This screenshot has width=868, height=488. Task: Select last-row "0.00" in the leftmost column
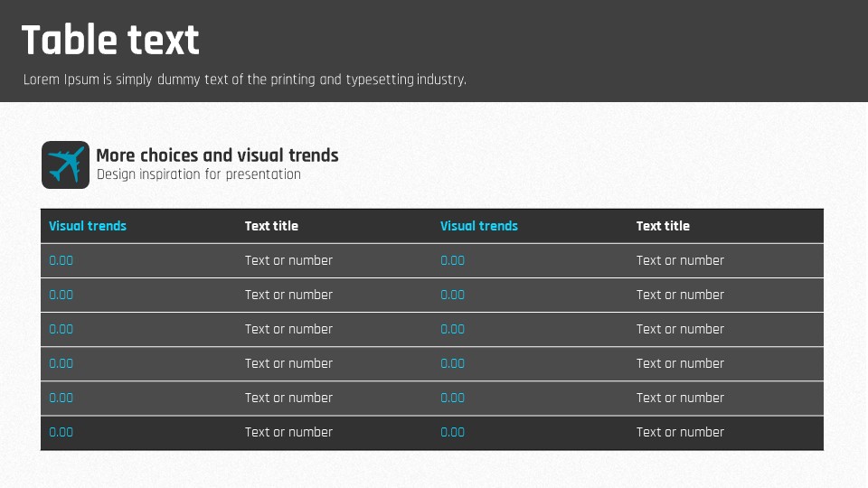[61, 432]
